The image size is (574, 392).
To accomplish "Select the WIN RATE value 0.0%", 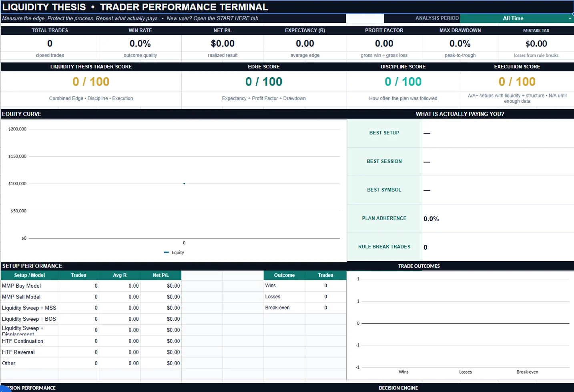I will (x=140, y=44).
